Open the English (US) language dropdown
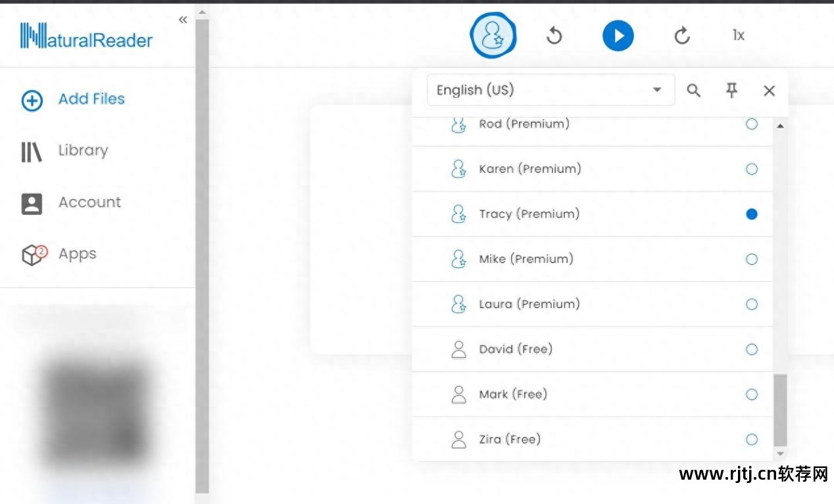The width and height of the screenshot is (834, 504). 551,90
